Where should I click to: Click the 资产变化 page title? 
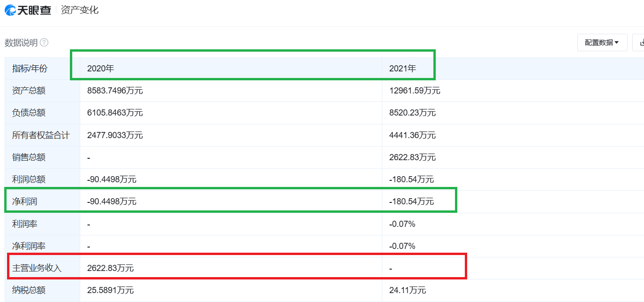point(80,10)
